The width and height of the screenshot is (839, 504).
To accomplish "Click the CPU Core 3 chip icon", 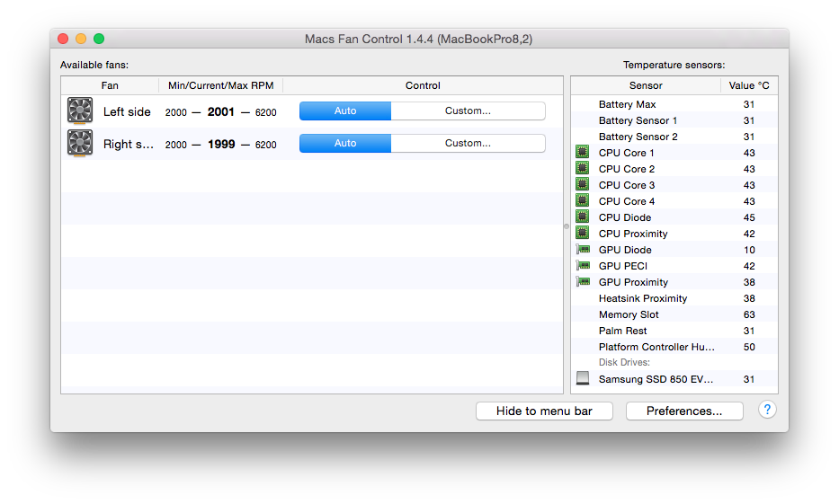I will pyautogui.click(x=582, y=184).
